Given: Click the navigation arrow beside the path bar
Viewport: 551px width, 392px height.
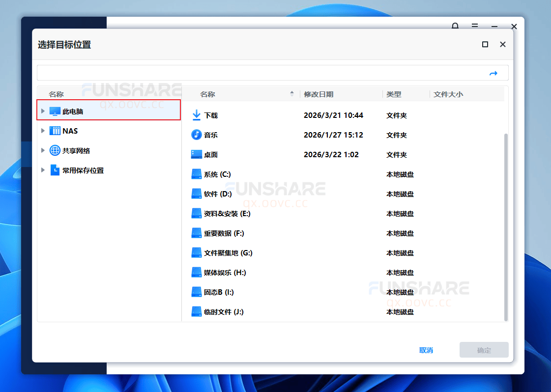Looking at the screenshot, I should pyautogui.click(x=493, y=73).
